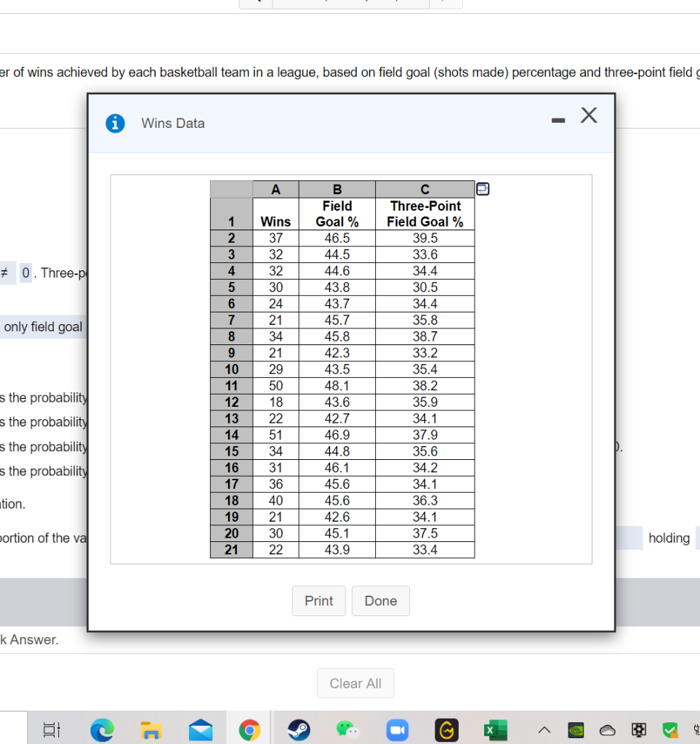
Task: Select column header C
Action: 425,190
